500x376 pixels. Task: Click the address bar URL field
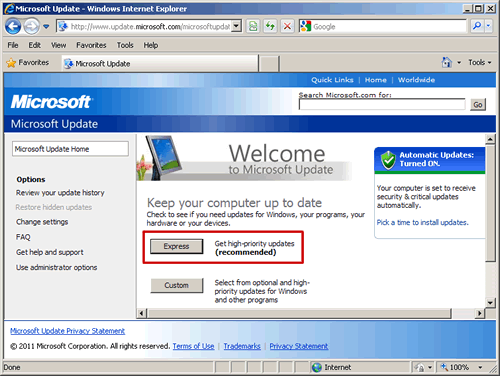(144, 26)
